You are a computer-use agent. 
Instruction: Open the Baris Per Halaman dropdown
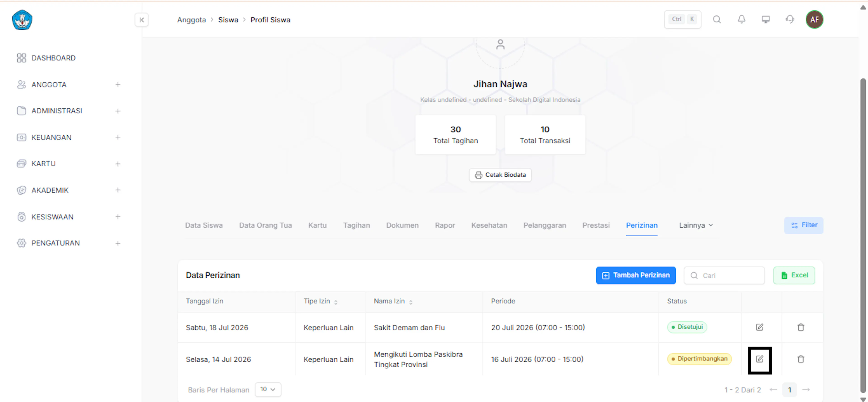(268, 390)
